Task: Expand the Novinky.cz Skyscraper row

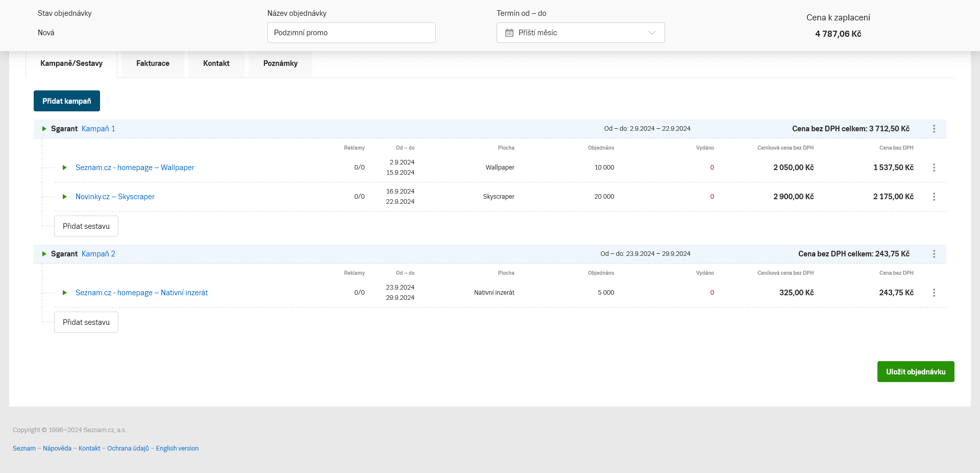Action: 65,197
